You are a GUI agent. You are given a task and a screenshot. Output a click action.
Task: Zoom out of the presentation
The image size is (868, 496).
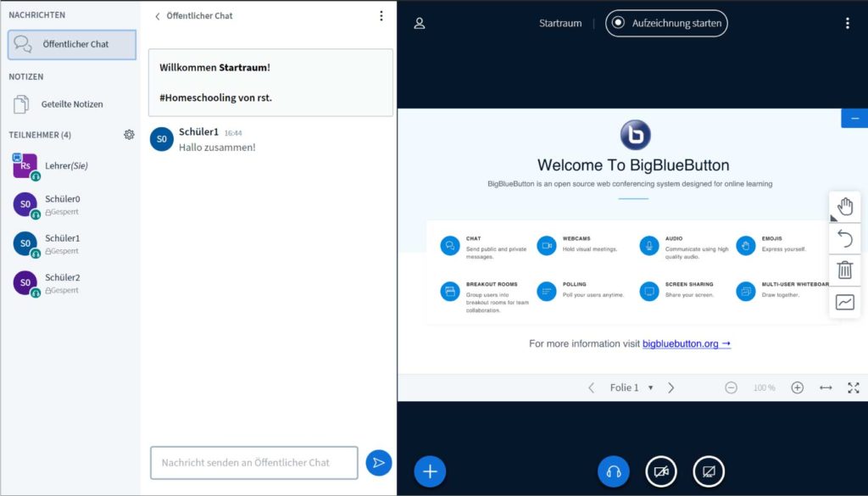732,387
